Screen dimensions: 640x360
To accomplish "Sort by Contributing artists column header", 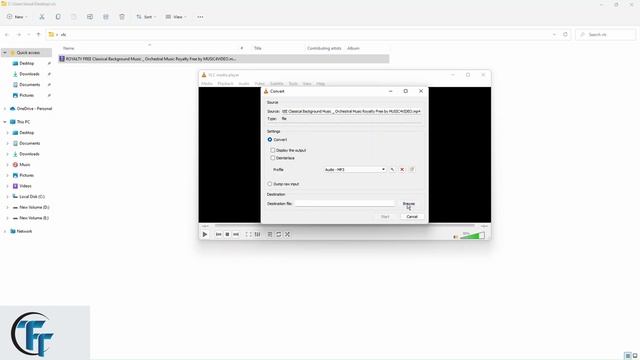I will pyautogui.click(x=324, y=48).
